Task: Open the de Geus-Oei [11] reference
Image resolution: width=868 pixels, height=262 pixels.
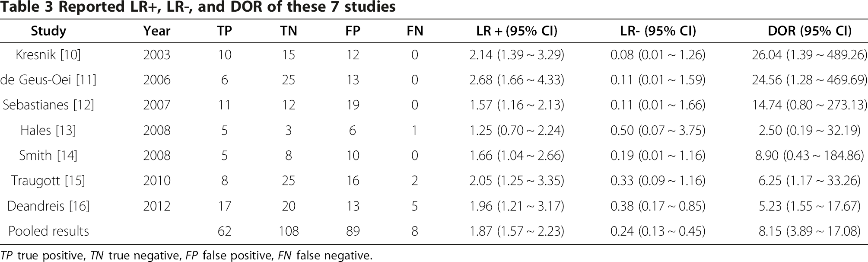Action: (x=48, y=80)
